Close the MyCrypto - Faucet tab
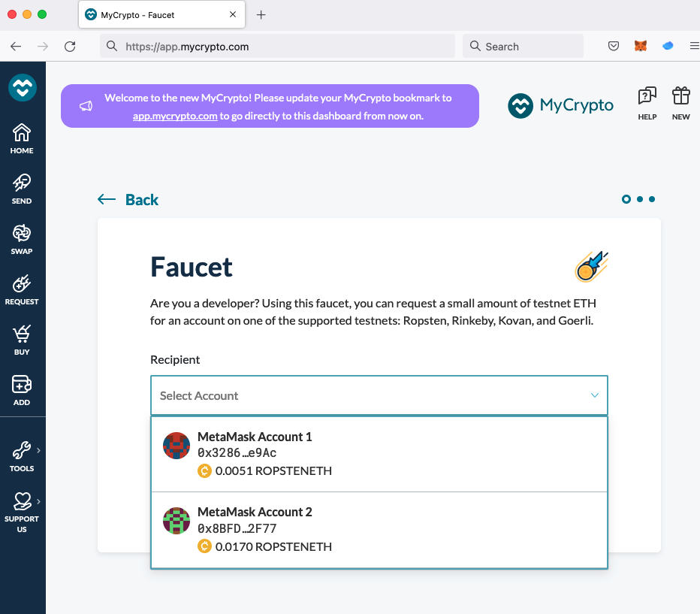 pyautogui.click(x=233, y=14)
